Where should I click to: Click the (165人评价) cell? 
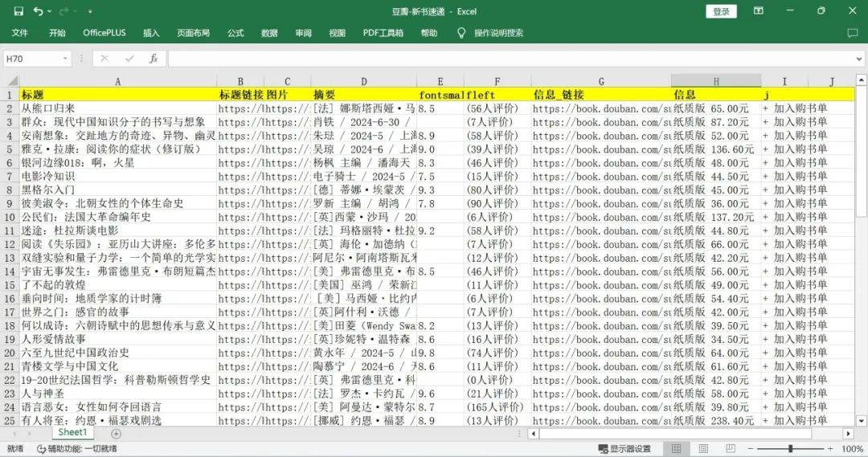coord(497,407)
